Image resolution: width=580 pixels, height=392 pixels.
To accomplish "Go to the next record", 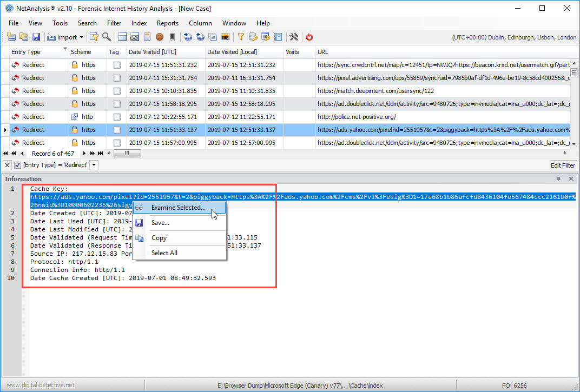I will [x=84, y=153].
